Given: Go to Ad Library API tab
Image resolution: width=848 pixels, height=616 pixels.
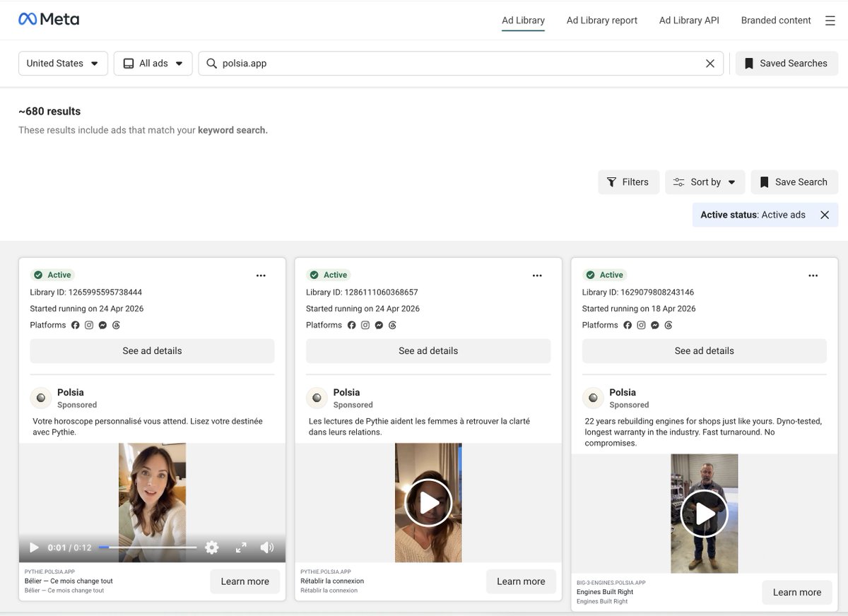Looking at the screenshot, I should tap(689, 20).
